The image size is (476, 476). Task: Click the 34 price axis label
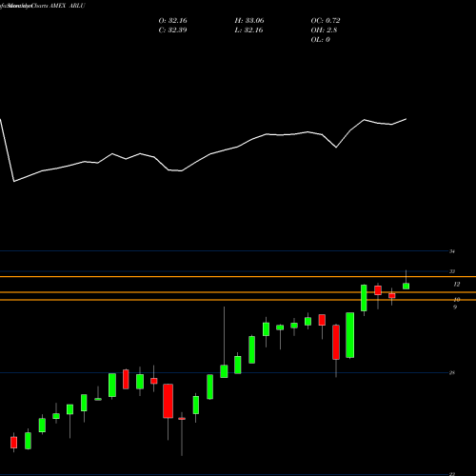click(452, 251)
